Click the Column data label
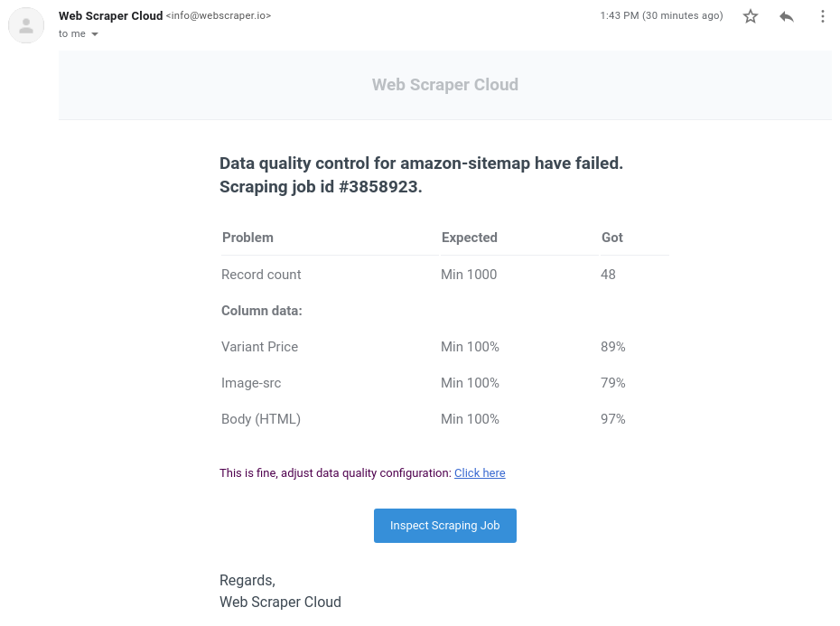The image size is (840, 626). pyautogui.click(x=261, y=310)
